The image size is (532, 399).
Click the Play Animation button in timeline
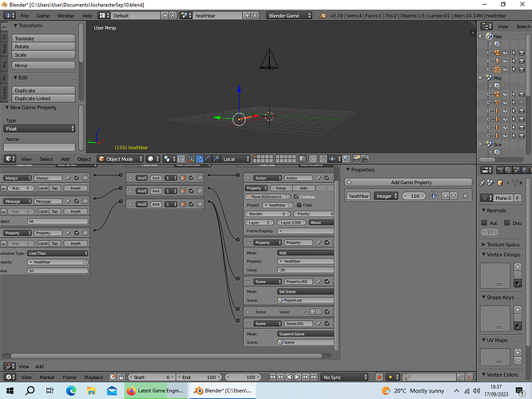(297, 377)
